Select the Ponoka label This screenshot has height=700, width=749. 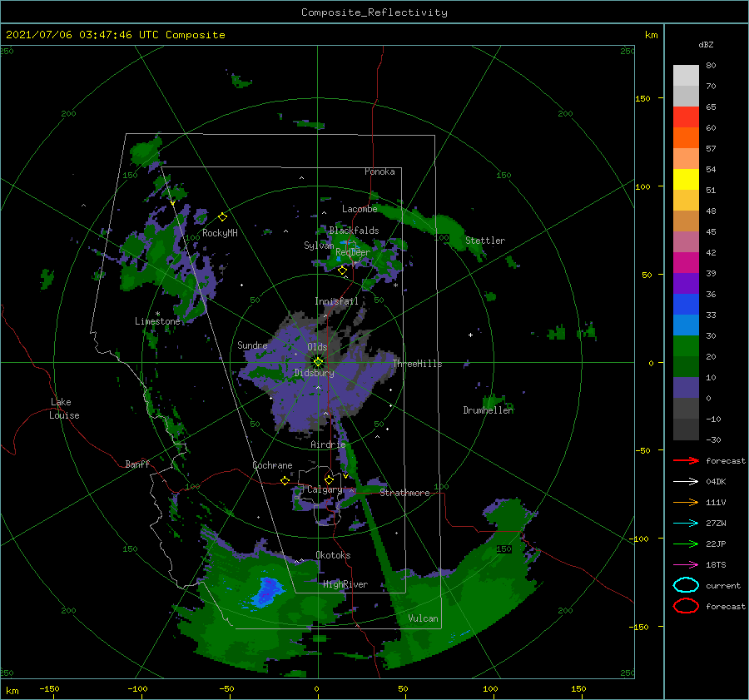click(x=379, y=171)
